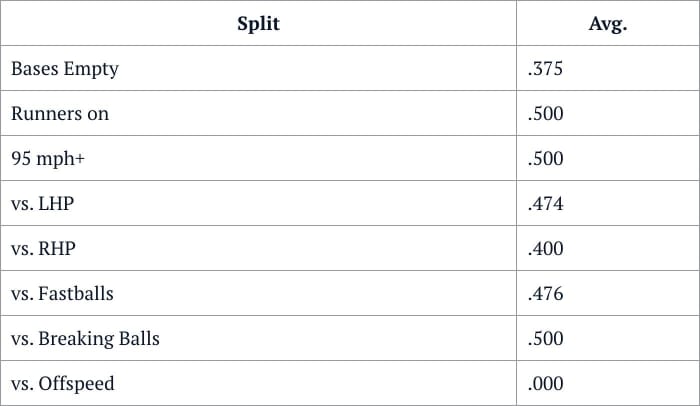Select the 95 mph+ split cell
The width and height of the screenshot is (700, 406).
(x=50, y=159)
